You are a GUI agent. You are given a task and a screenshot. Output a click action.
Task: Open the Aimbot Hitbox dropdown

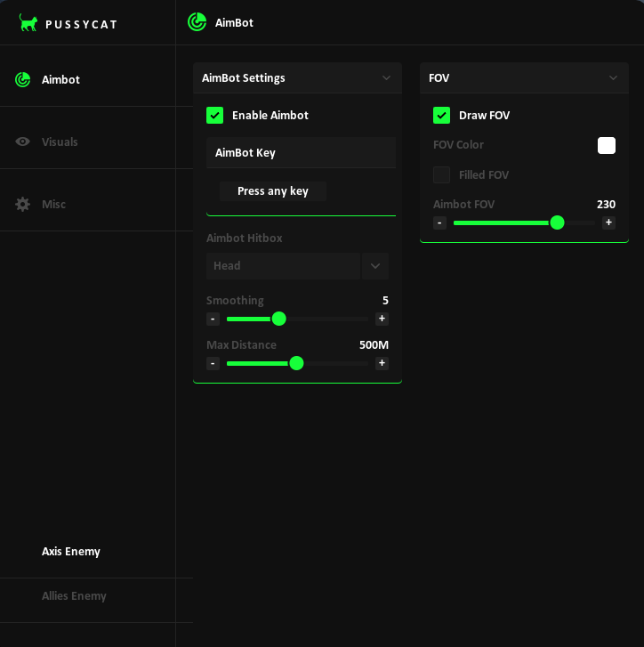pyautogui.click(x=375, y=265)
